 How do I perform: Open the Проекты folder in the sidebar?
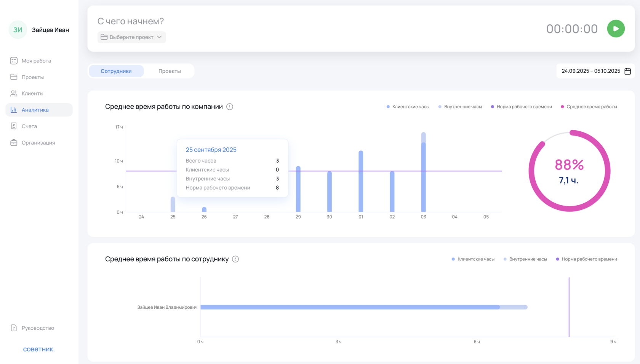pos(32,77)
